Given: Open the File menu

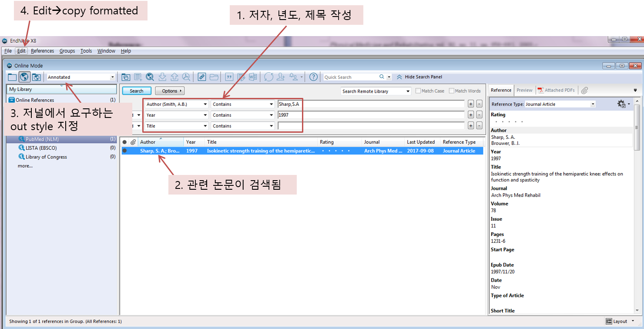Looking at the screenshot, I should click(8, 51).
